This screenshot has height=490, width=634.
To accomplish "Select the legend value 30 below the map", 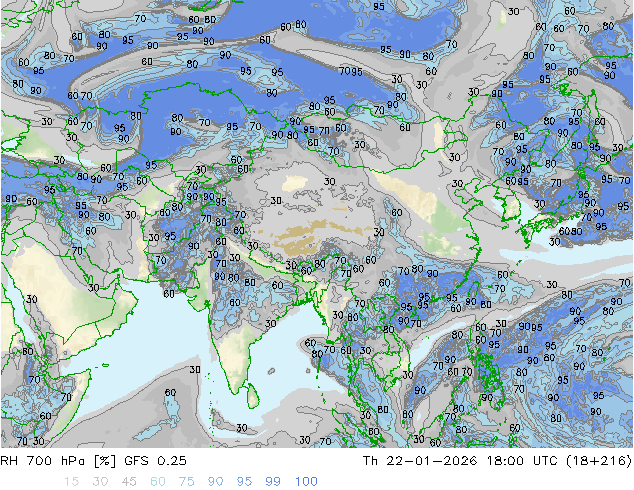I will [x=100, y=481].
